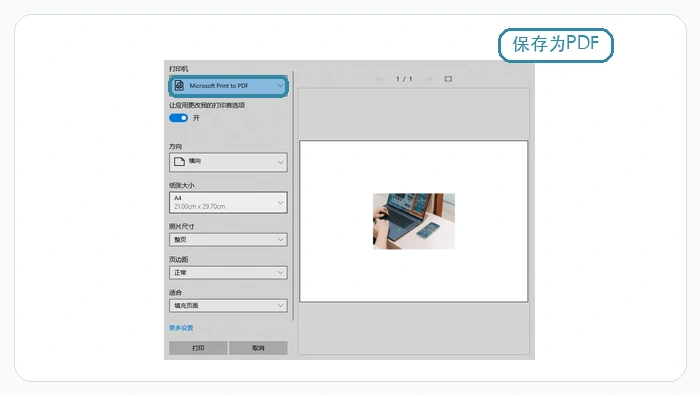This screenshot has height=395, width=700.
Task: Go to previous preview page arrow
Action: [x=379, y=79]
